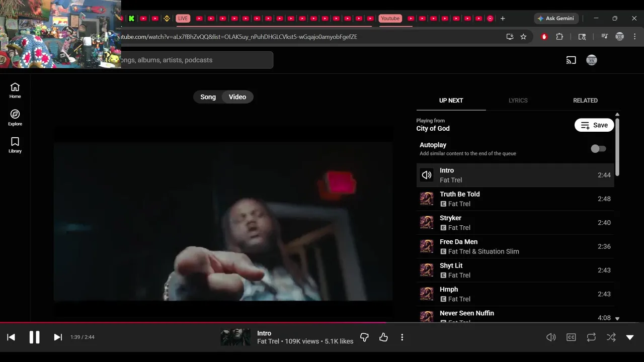The width and height of the screenshot is (644, 362).
Task: Click the Shyt Lit album thumbnail
Action: (x=427, y=270)
